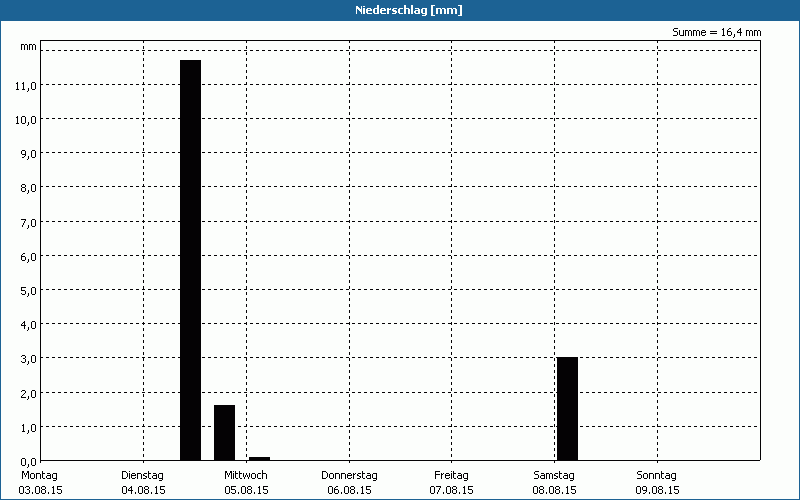Click the 2,0 y-axis value

pos(29,393)
